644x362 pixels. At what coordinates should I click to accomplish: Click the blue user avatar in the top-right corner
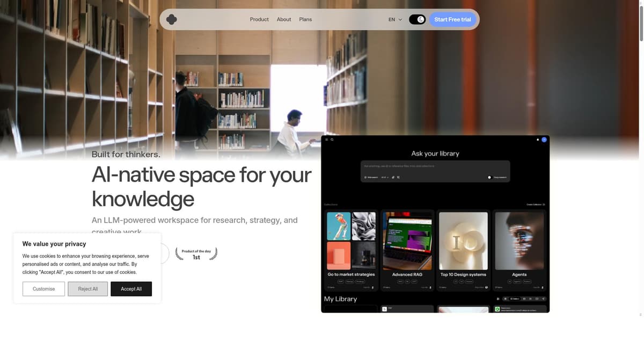[544, 139]
